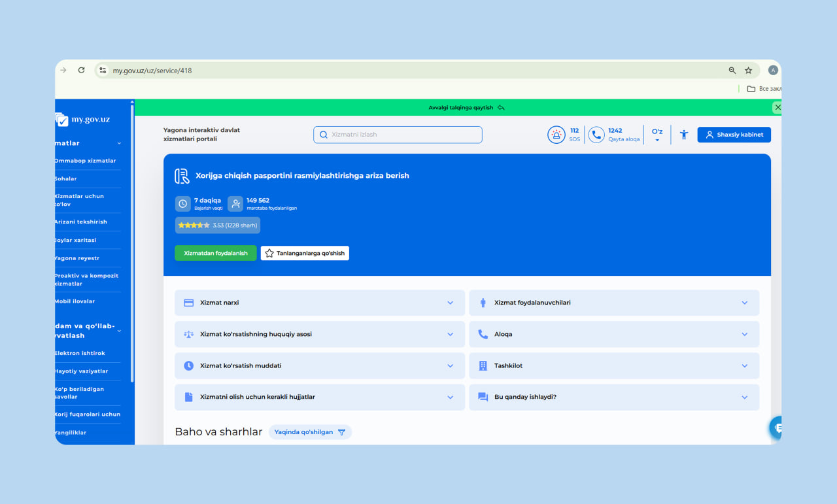Screen dimensions: 837x504
Task: Click the Xizmatni izlash search field
Action: tap(398, 135)
